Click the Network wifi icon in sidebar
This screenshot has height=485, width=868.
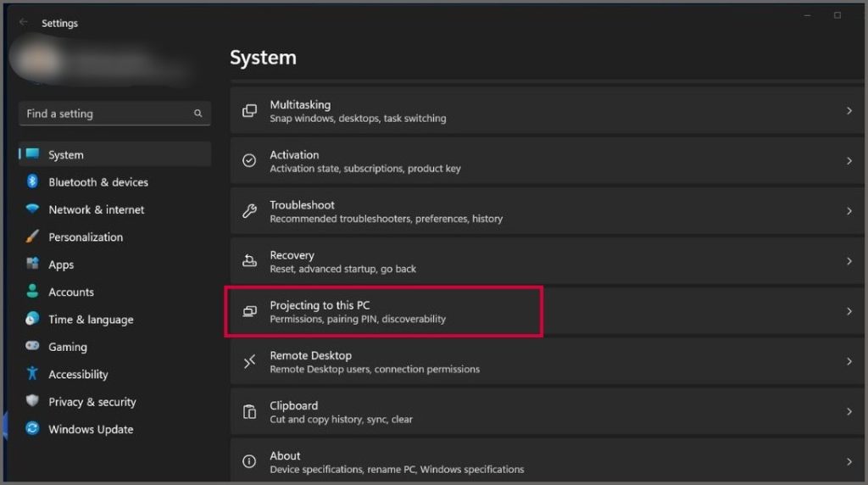tap(33, 209)
